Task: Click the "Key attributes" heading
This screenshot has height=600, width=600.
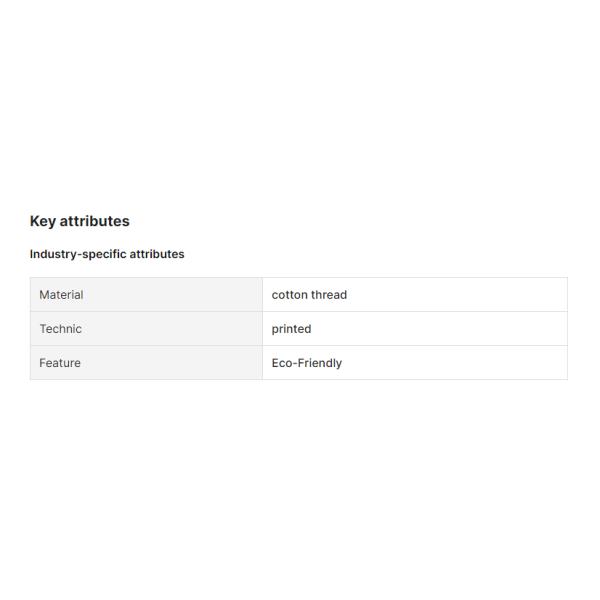Action: 80,221
